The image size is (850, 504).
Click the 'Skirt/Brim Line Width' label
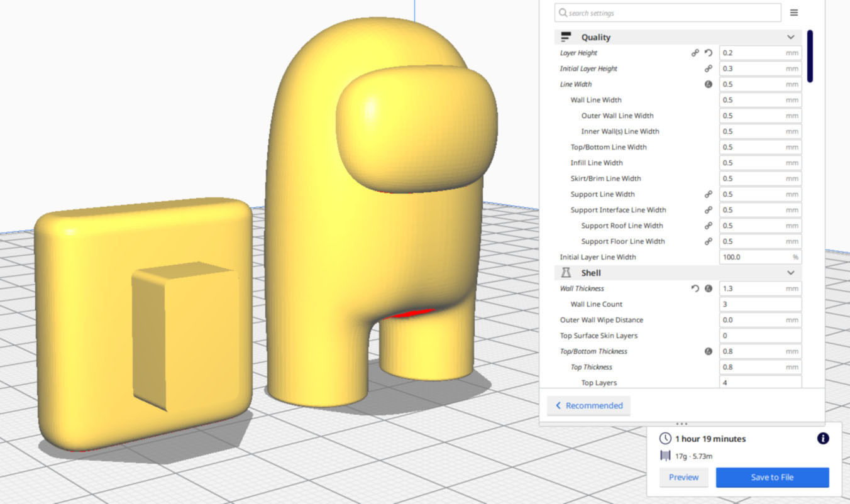tap(606, 178)
